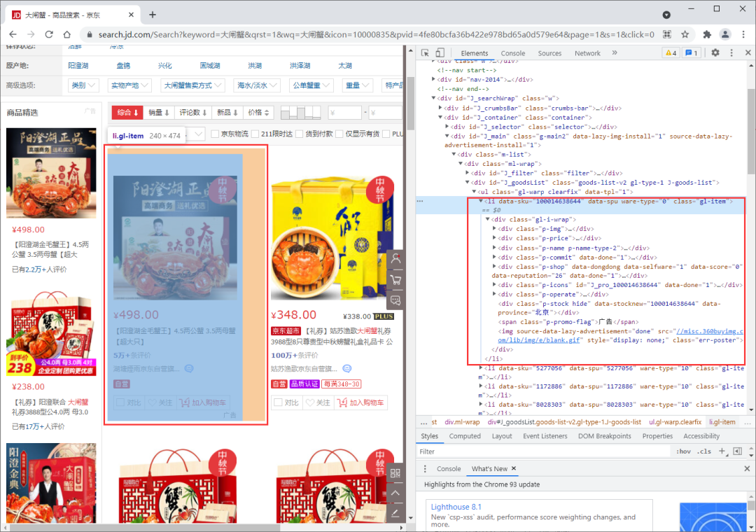Click the messages count badge
The height and width of the screenshot is (532, 756).
pos(692,52)
